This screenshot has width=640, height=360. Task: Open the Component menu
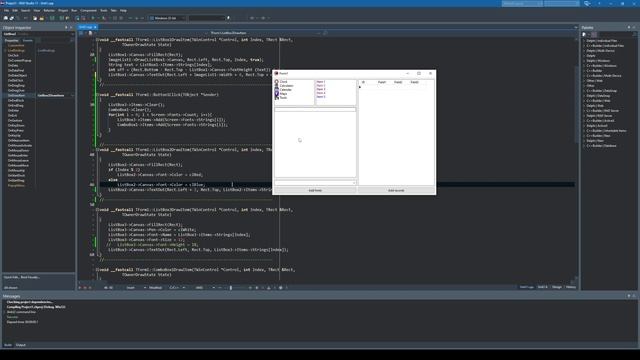pyautogui.click(x=88, y=10)
